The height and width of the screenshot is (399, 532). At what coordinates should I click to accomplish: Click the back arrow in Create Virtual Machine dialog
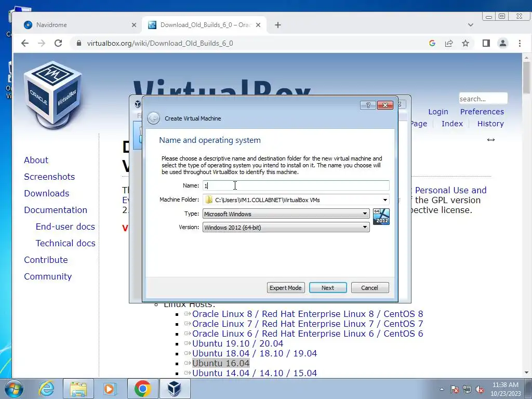(x=154, y=118)
